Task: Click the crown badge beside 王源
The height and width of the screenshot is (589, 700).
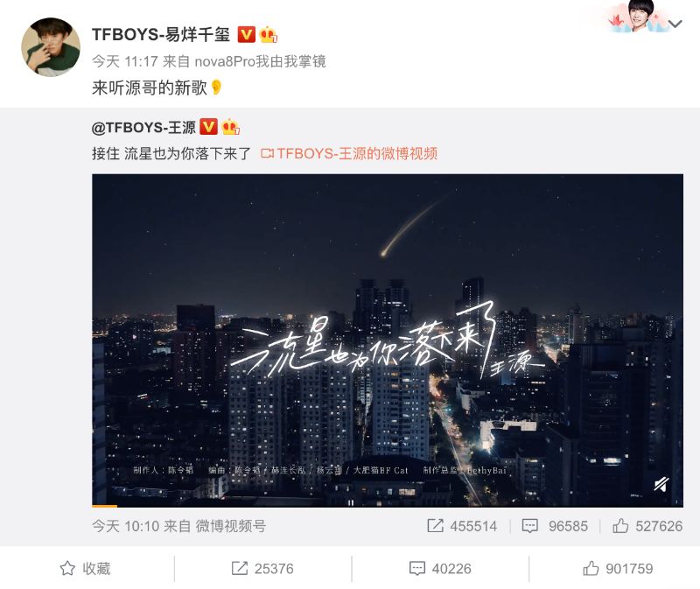Action: tap(230, 127)
